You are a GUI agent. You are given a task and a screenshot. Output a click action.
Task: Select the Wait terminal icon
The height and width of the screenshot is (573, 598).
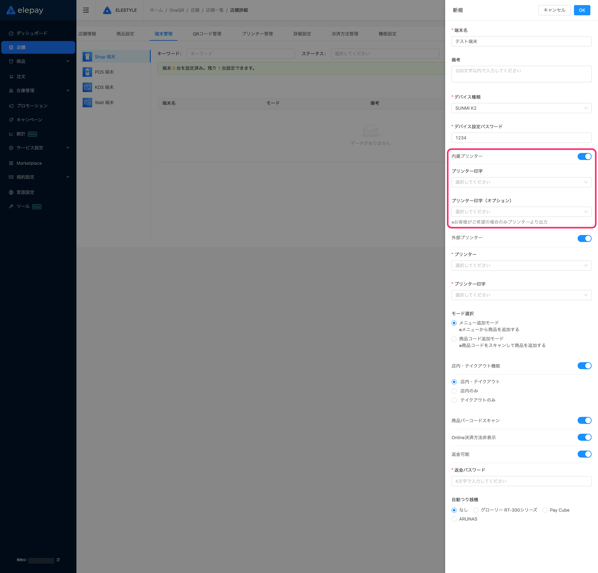(87, 103)
